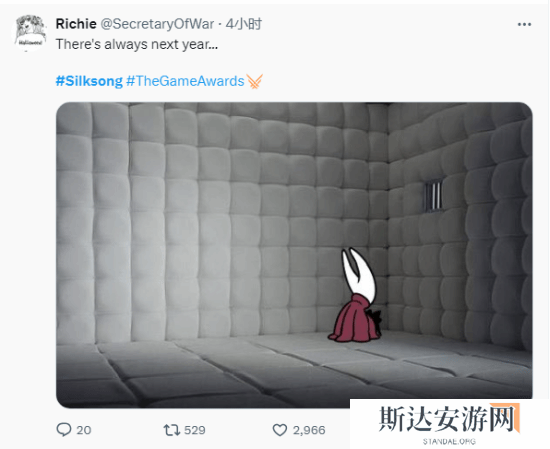Open the #Silksong hashtag

pos(89,81)
